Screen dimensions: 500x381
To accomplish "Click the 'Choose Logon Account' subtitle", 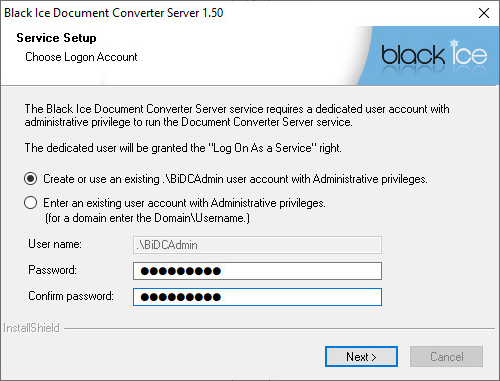I will pyautogui.click(x=81, y=57).
